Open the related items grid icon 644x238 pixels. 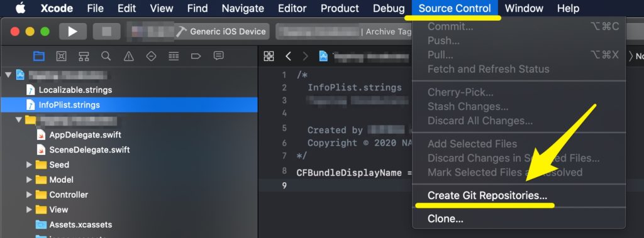click(x=269, y=57)
